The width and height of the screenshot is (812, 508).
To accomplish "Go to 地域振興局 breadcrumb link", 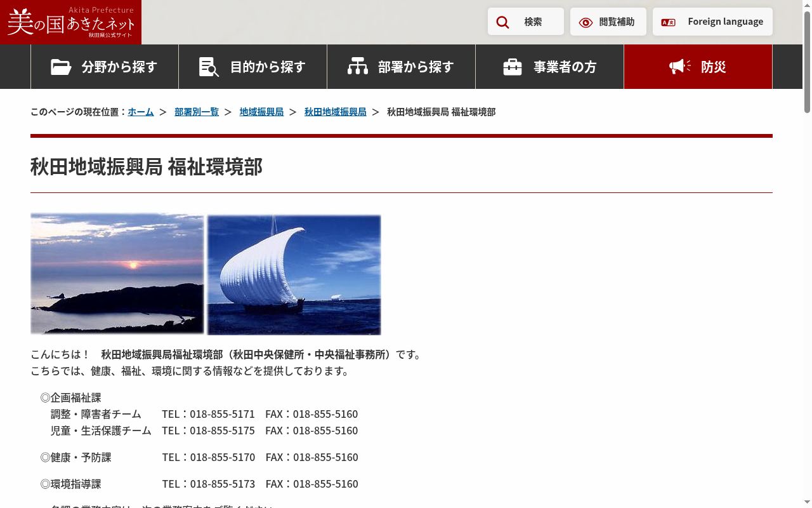I will (261, 112).
